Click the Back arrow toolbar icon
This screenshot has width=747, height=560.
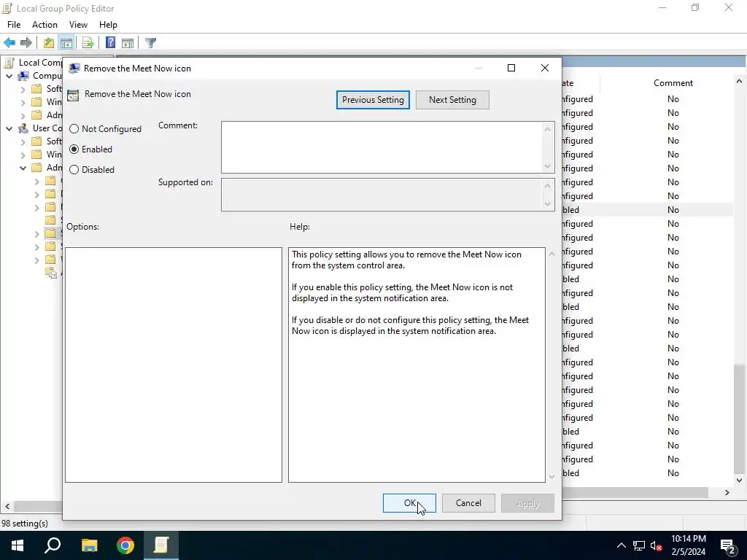click(9, 43)
